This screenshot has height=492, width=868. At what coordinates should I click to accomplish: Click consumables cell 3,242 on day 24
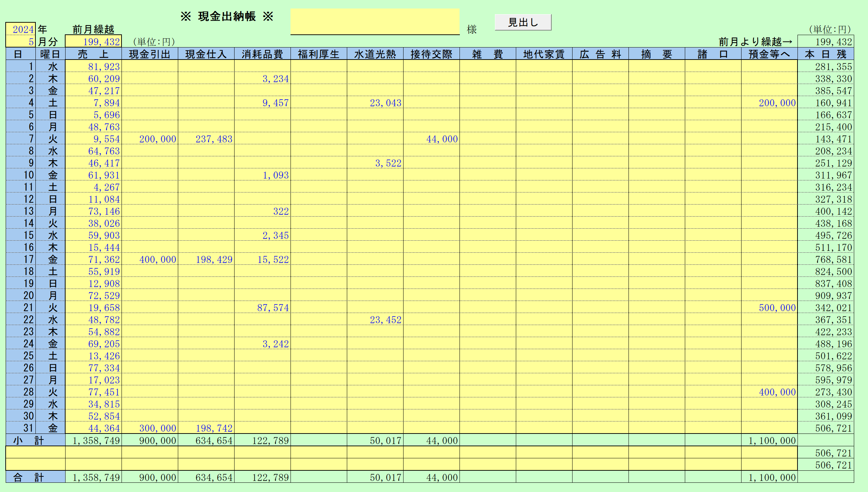[263, 343]
